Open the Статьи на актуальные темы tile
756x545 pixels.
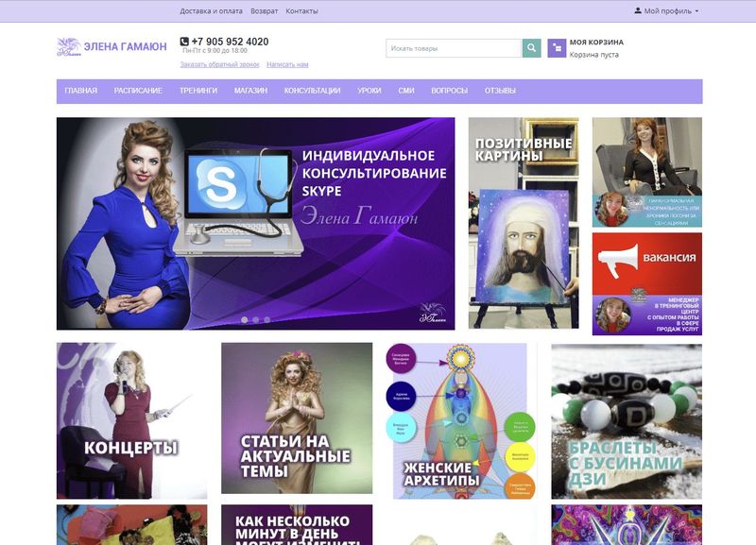pyautogui.click(x=297, y=418)
